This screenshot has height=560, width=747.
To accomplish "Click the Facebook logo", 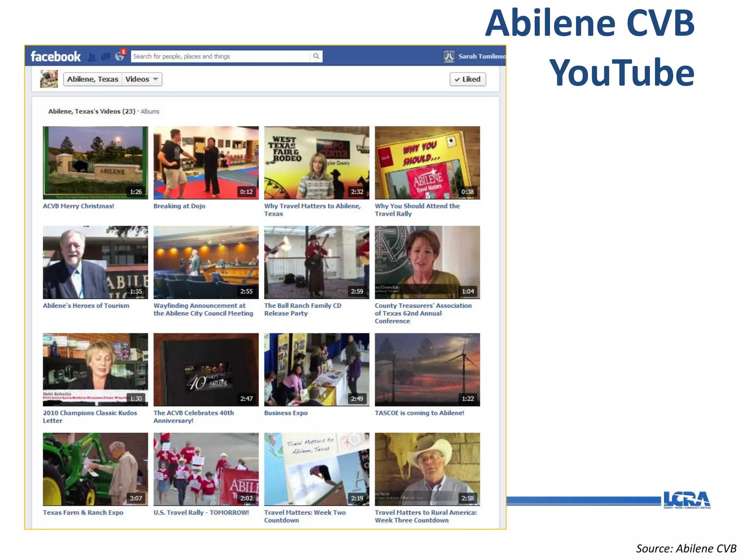I will 55,57.
